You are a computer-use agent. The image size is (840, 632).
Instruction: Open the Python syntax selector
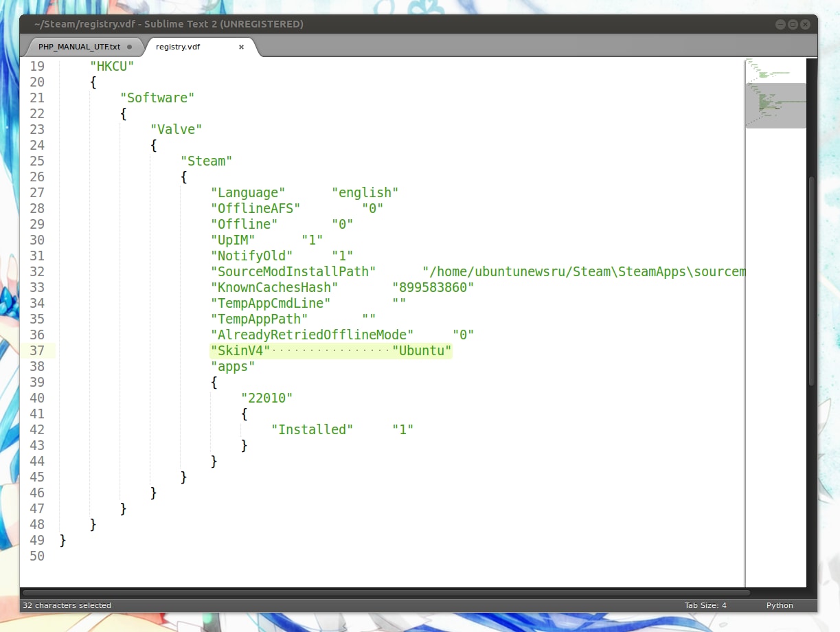780,605
